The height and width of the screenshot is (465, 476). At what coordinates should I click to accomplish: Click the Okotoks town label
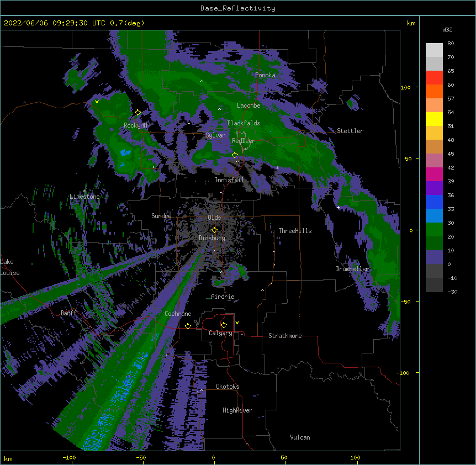coord(228,387)
